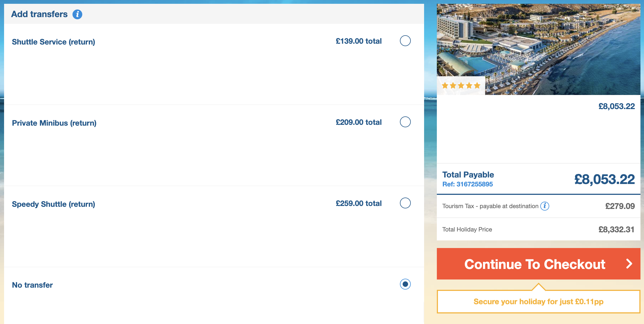This screenshot has width=644, height=324.
Task: Choose the Private Minibus (return) radio option
Action: (405, 122)
